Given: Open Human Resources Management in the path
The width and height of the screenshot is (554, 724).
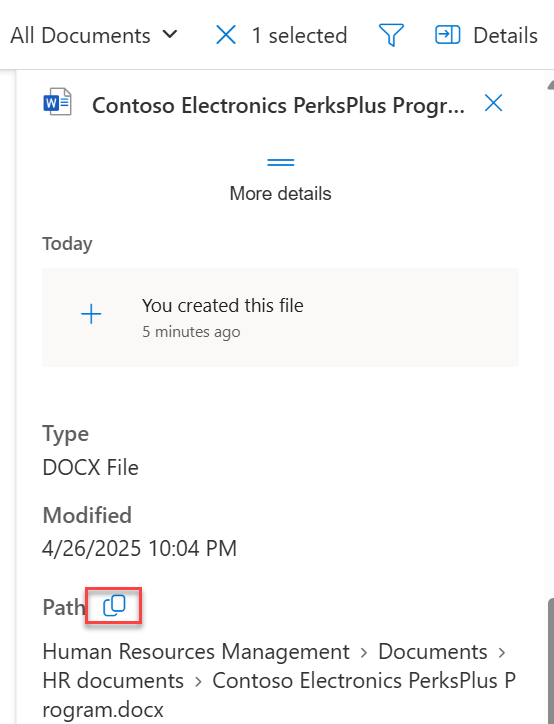Looking at the screenshot, I should (x=196, y=652).
